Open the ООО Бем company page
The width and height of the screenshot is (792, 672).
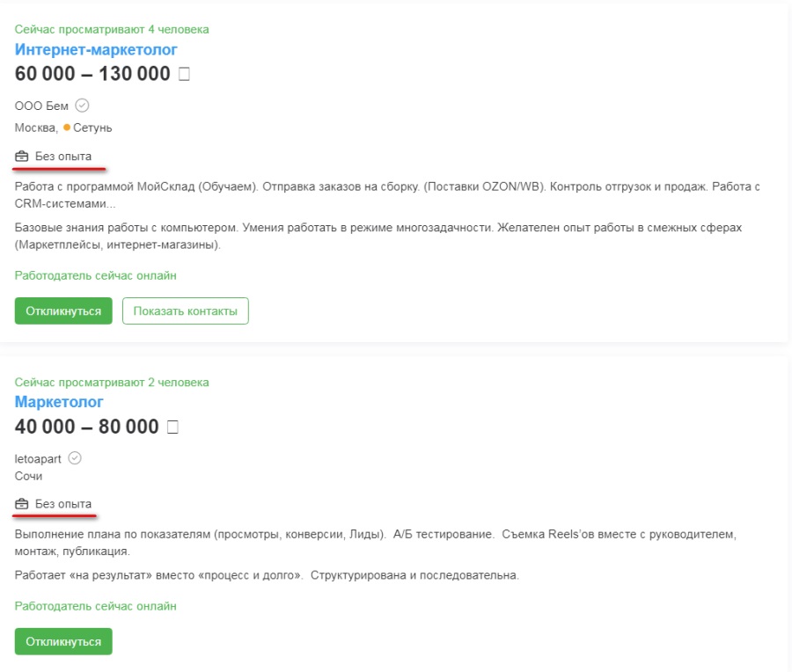point(41,106)
